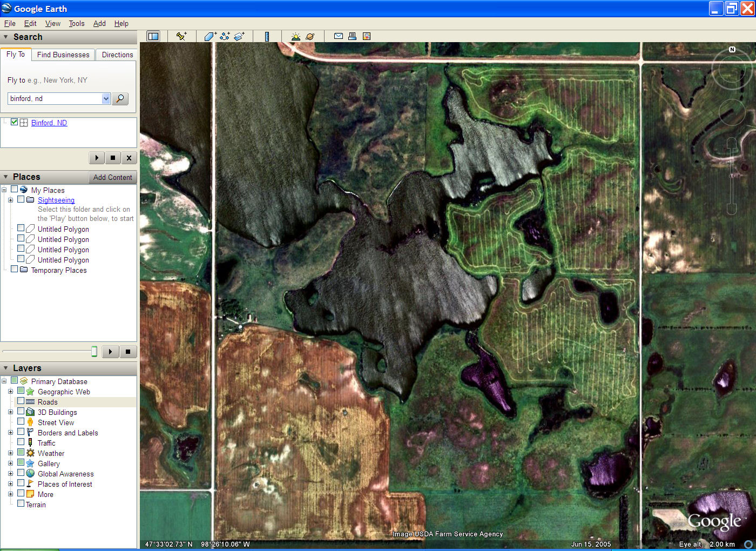Click the Geographic Web star icon

point(30,392)
